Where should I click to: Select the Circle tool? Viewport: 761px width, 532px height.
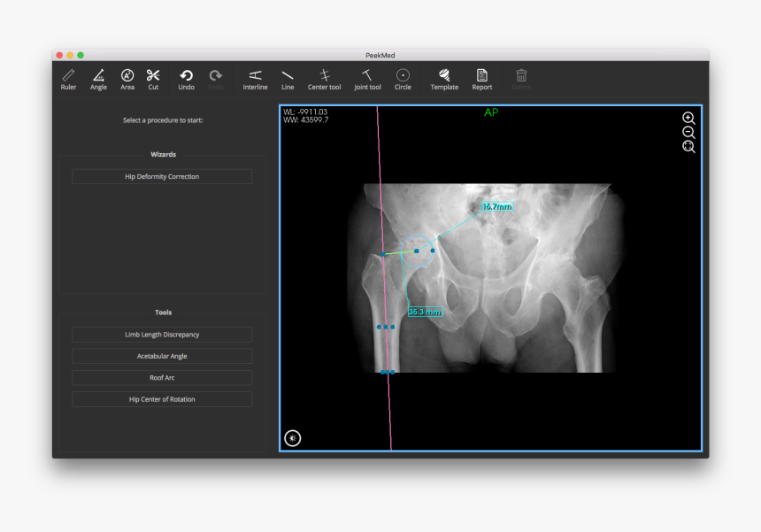coord(403,80)
